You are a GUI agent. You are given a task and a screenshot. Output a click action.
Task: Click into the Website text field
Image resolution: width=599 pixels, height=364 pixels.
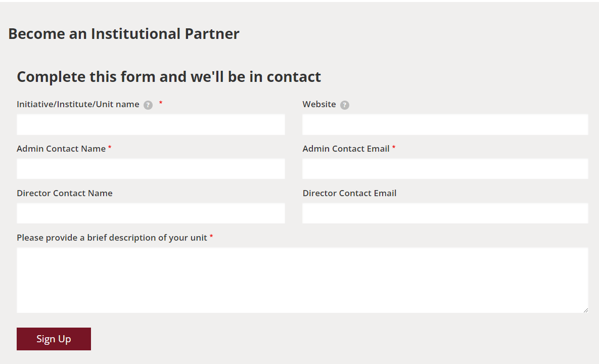(x=445, y=124)
